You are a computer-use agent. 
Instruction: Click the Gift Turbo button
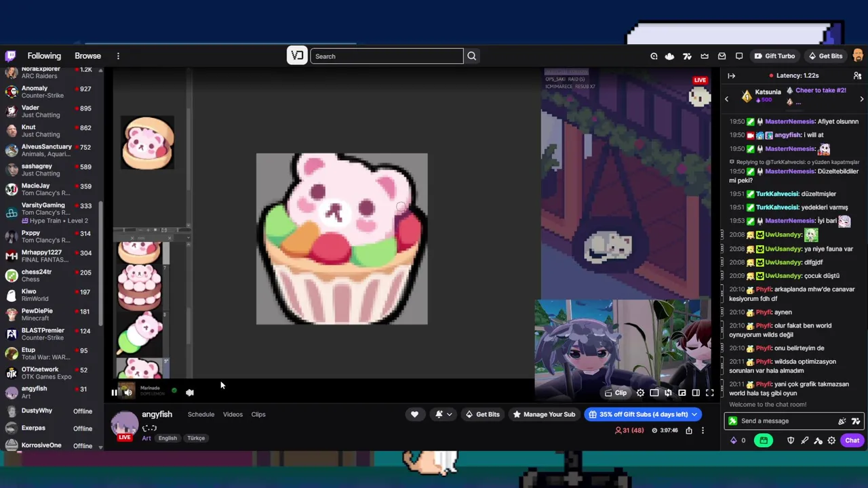774,56
